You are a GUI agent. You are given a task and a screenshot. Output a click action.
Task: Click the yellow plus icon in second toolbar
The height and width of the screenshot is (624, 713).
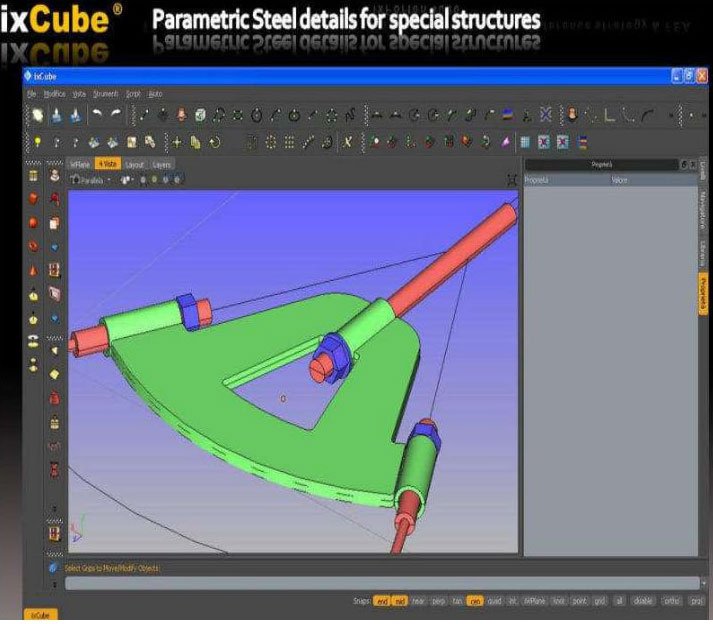177,143
